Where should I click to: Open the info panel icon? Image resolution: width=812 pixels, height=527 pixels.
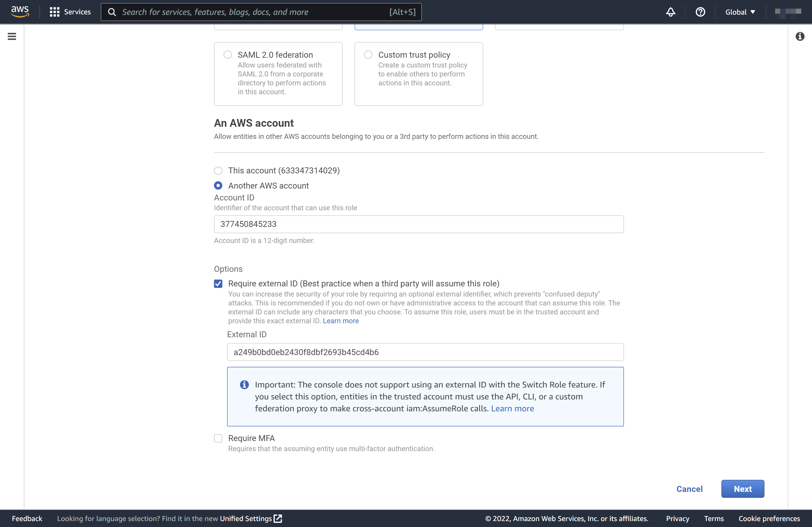click(x=800, y=36)
